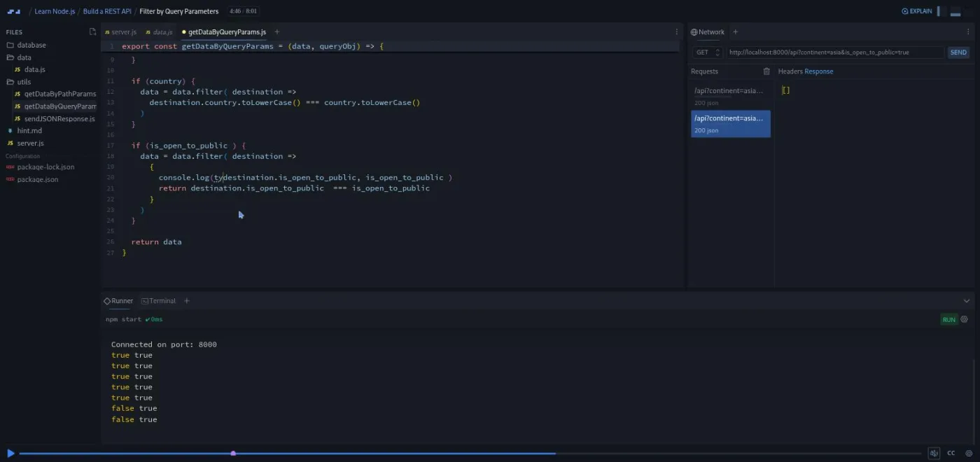Viewport: 980px width, 462px height.
Task: Show the Headers view
Action: tap(790, 71)
